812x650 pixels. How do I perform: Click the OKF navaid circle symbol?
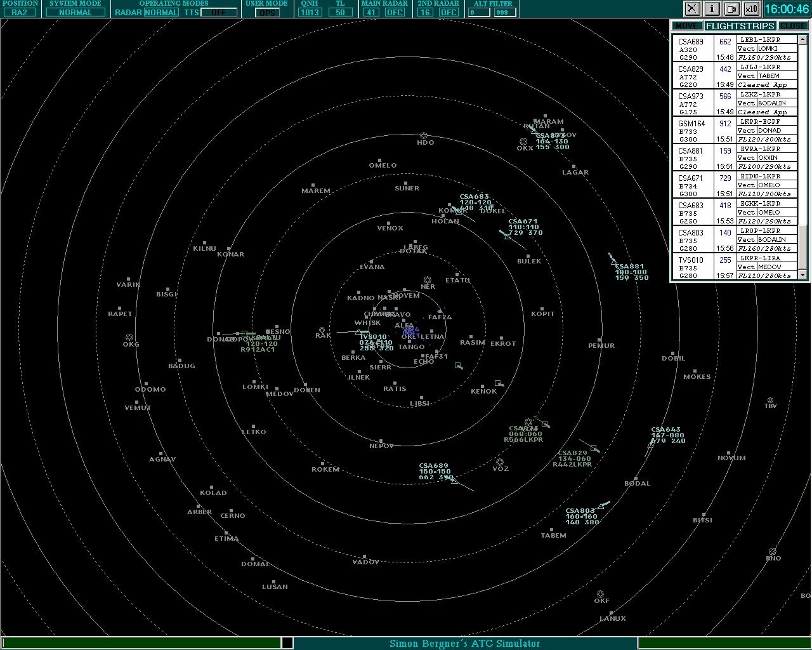[x=600, y=594]
